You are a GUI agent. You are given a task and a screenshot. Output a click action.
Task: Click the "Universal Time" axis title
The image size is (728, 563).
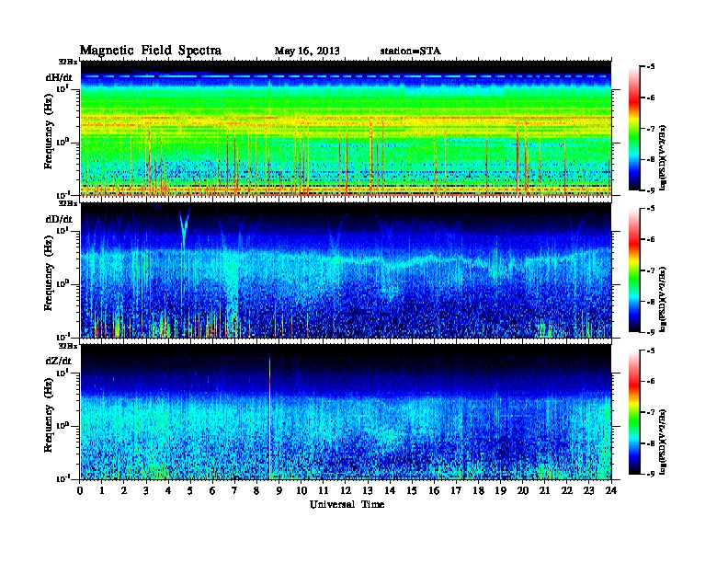[347, 504]
